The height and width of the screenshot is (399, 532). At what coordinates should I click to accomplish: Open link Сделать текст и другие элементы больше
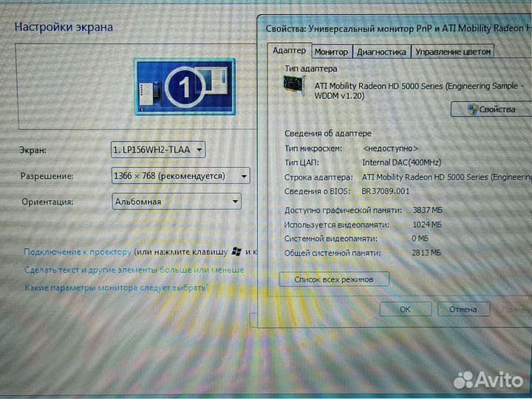pos(134,270)
